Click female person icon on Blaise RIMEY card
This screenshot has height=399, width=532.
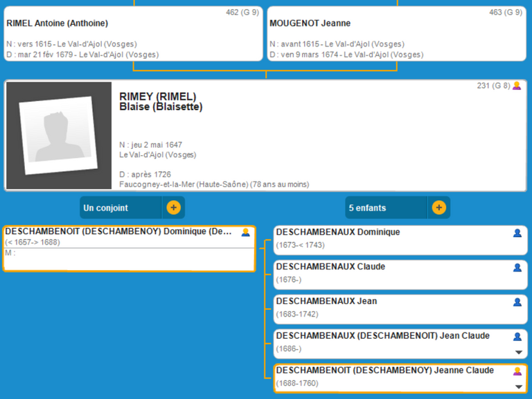pyautogui.click(x=517, y=86)
